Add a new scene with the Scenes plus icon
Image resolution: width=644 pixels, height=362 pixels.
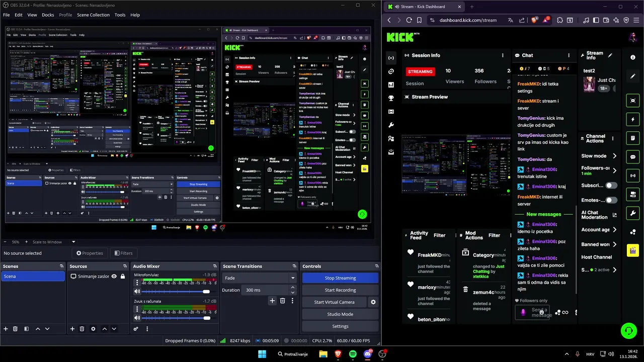click(x=6, y=329)
